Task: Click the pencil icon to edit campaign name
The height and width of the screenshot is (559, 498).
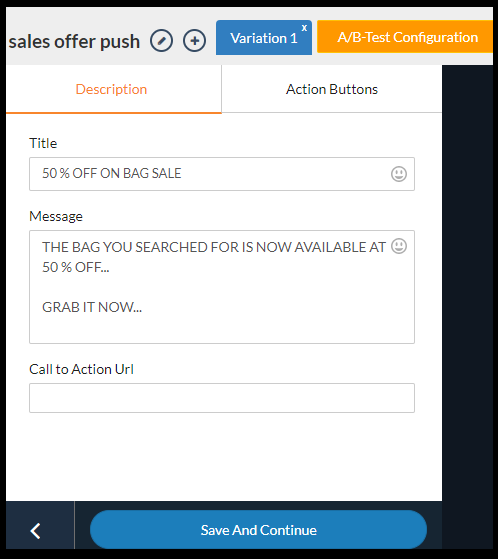Action: [x=161, y=41]
